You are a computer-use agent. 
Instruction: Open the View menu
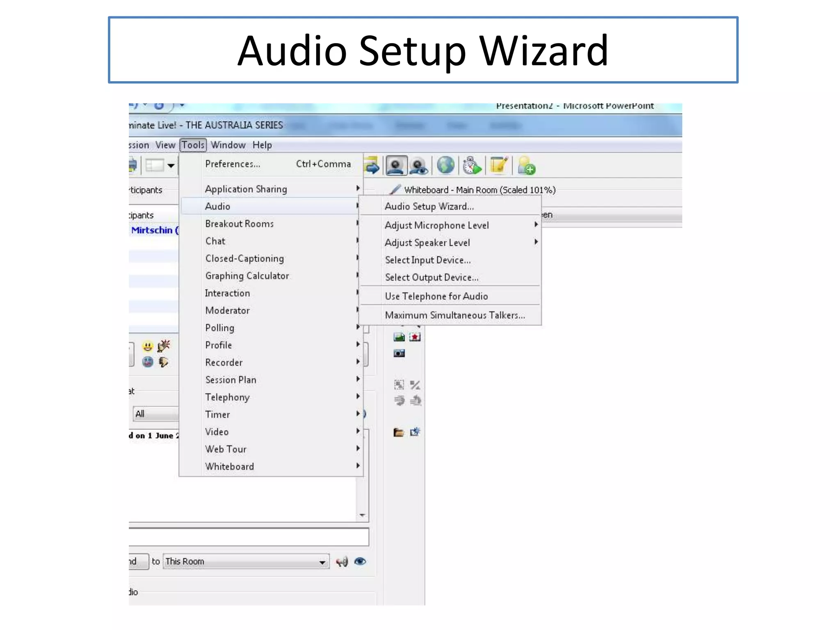point(165,145)
